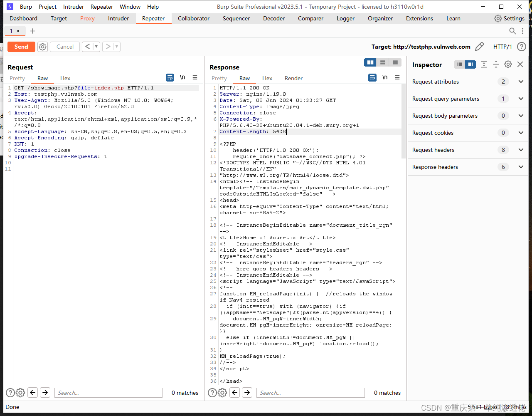
Task: Focus the Request search field
Action: (x=108, y=392)
